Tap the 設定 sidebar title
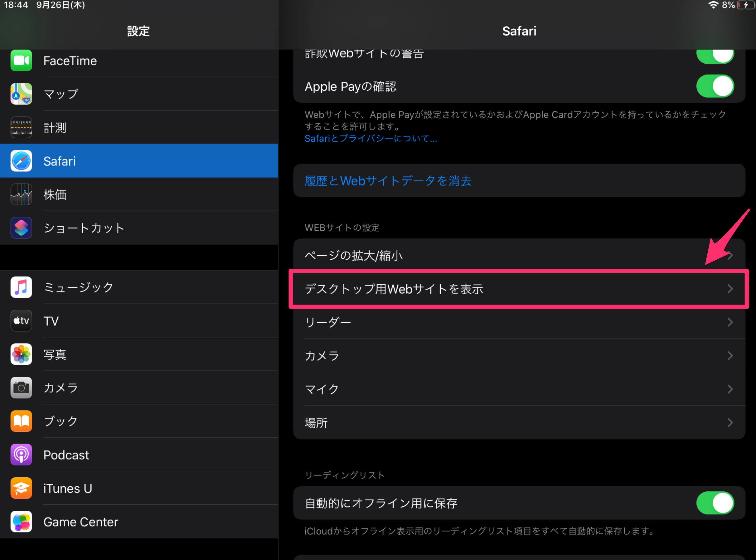The height and width of the screenshot is (560, 756). point(138,31)
